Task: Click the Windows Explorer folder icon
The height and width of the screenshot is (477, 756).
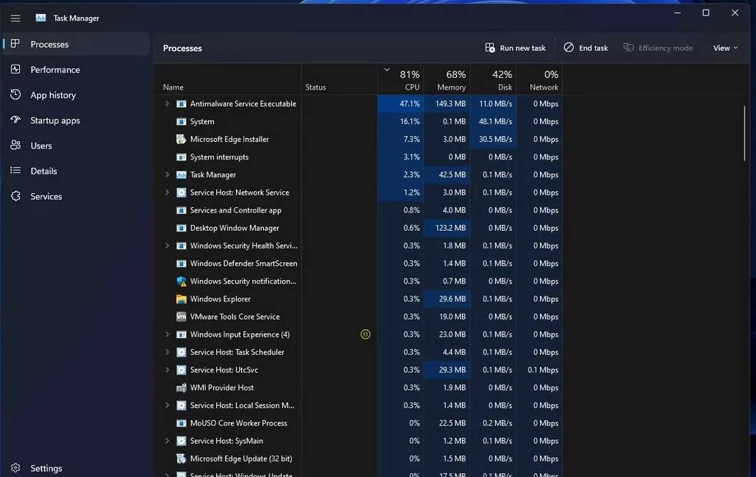Action: (181, 299)
